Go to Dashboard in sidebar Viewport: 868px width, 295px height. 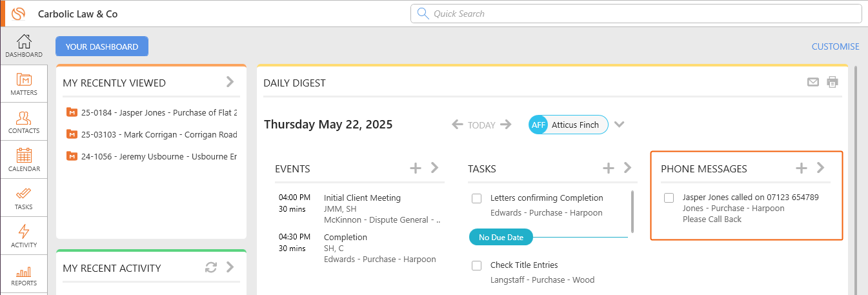(x=24, y=46)
